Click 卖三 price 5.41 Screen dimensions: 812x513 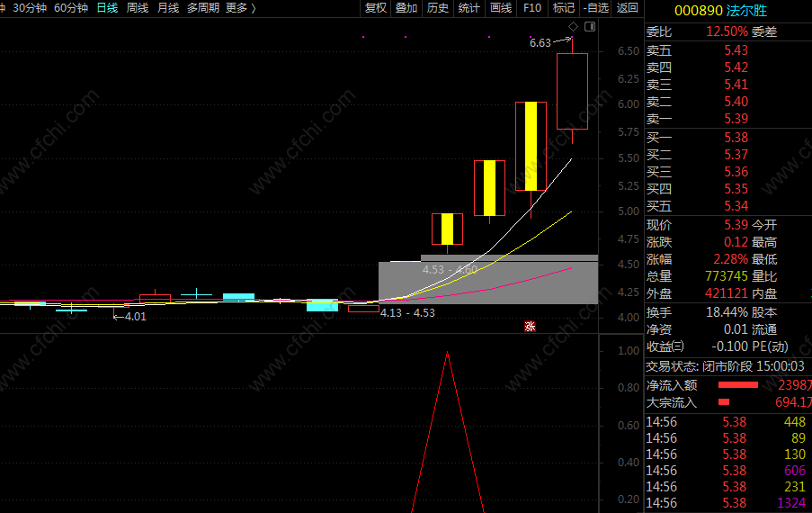click(x=736, y=85)
